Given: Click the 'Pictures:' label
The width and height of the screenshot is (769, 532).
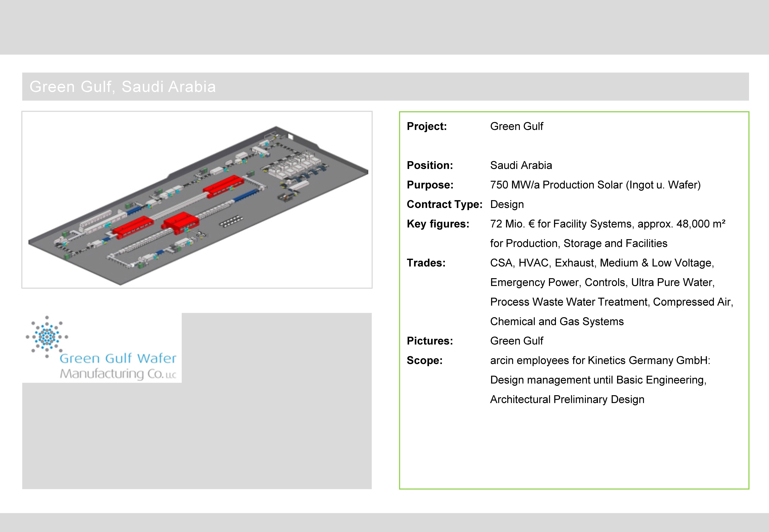Looking at the screenshot, I should [430, 341].
